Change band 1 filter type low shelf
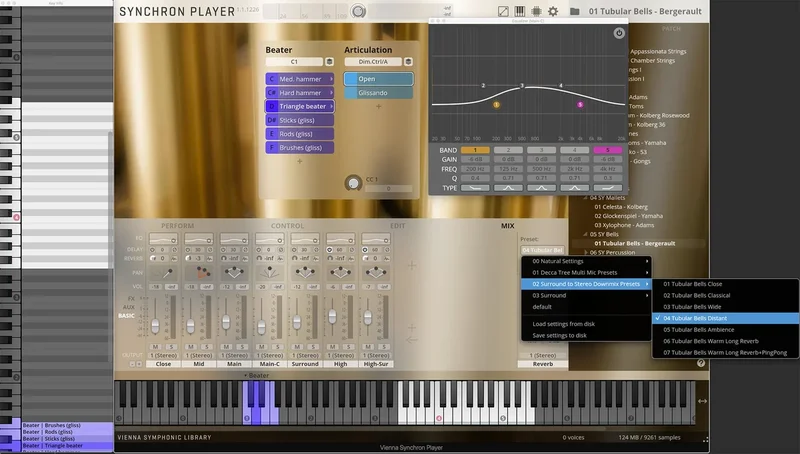The height and width of the screenshot is (454, 800). [x=475, y=188]
